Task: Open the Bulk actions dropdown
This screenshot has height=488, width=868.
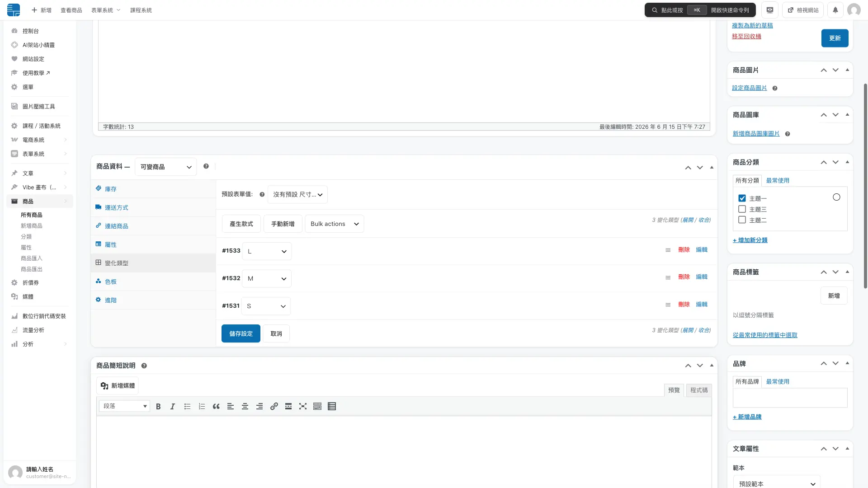Action: point(335,224)
